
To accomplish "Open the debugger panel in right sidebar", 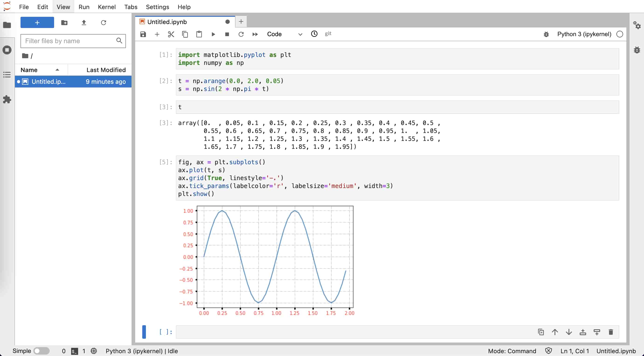I will pyautogui.click(x=637, y=50).
